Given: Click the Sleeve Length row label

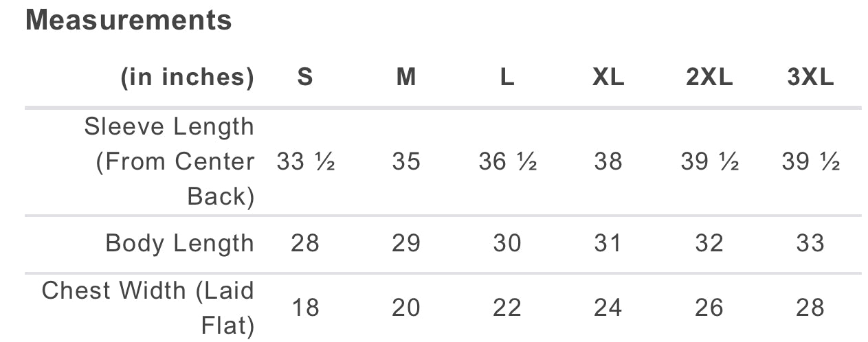Looking at the screenshot, I should tap(169, 161).
